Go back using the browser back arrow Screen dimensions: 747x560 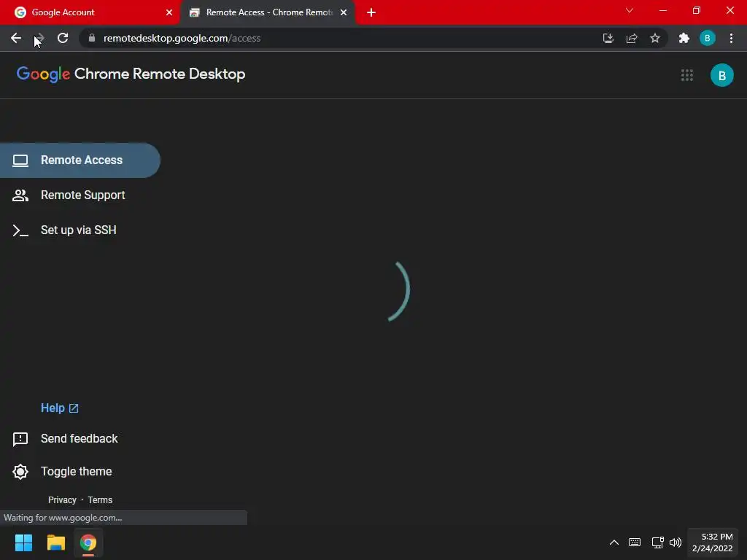tap(16, 38)
